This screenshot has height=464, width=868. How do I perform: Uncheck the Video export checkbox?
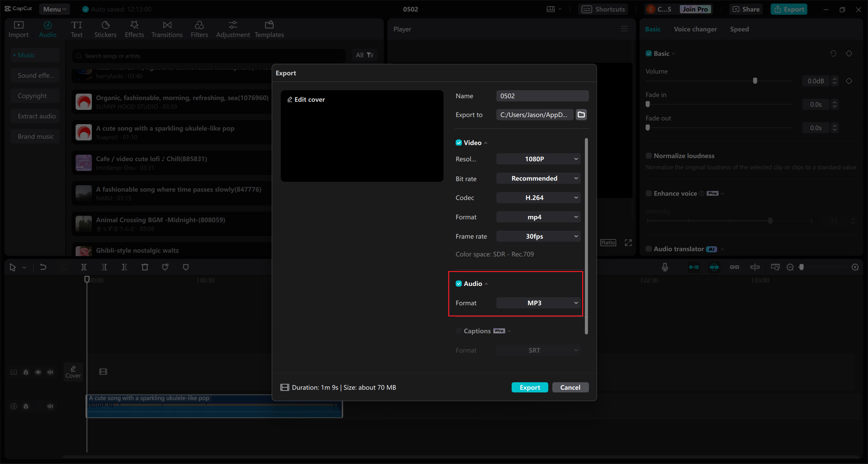[459, 143]
